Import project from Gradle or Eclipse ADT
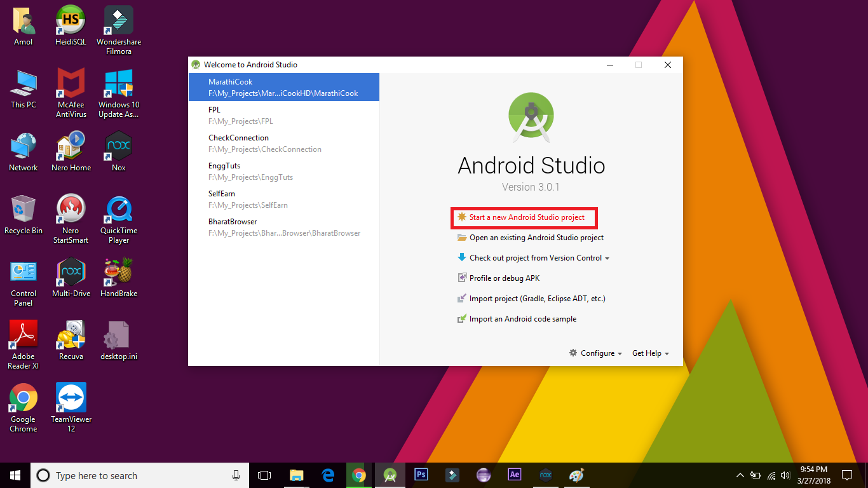This screenshot has height=488, width=868. [531, 299]
